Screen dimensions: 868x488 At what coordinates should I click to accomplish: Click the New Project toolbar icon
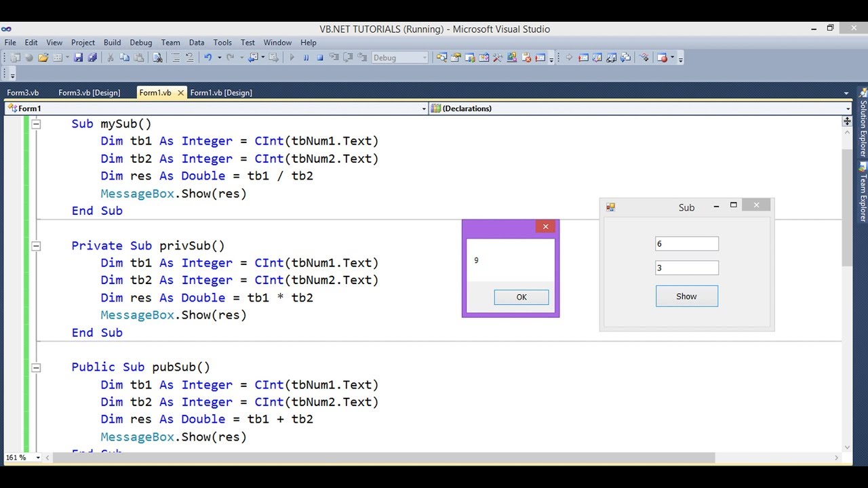click(15, 58)
